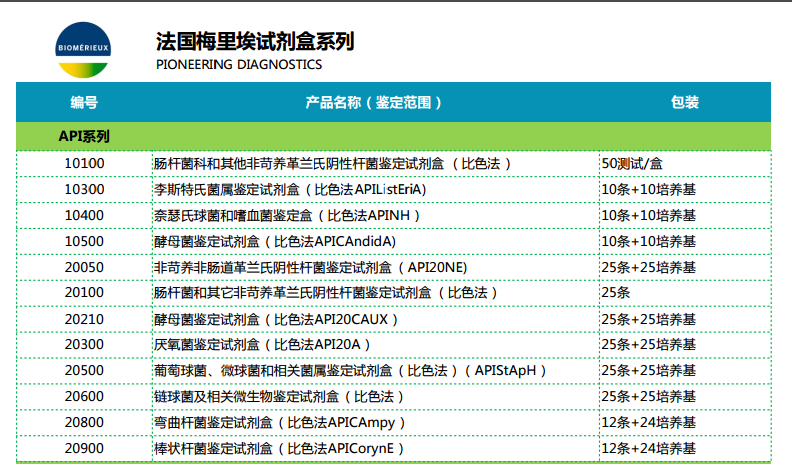Select the APIStApH 葡萄球菌 product name
This screenshot has width=792, height=464.
[350, 371]
